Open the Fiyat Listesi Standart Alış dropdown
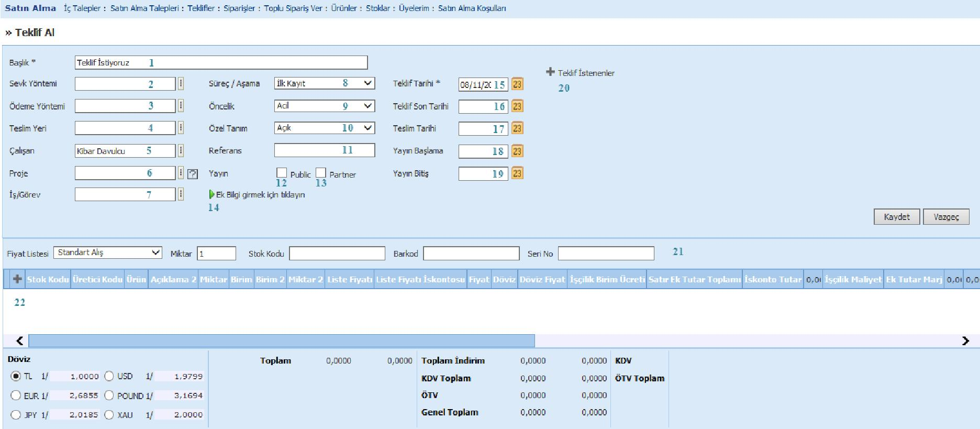The width and height of the screenshot is (980, 429). [x=108, y=252]
